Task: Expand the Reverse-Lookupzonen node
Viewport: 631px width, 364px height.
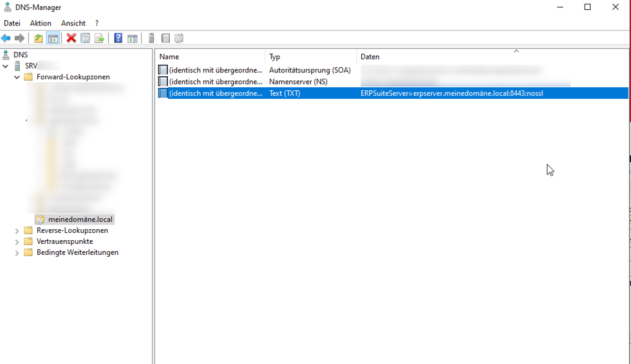Action: 17,231
